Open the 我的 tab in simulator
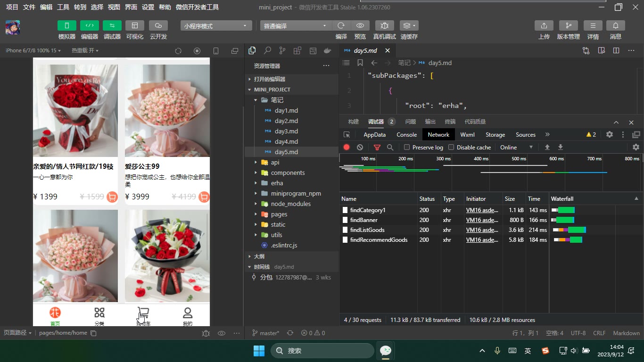This screenshot has height=362, width=644. (x=188, y=316)
